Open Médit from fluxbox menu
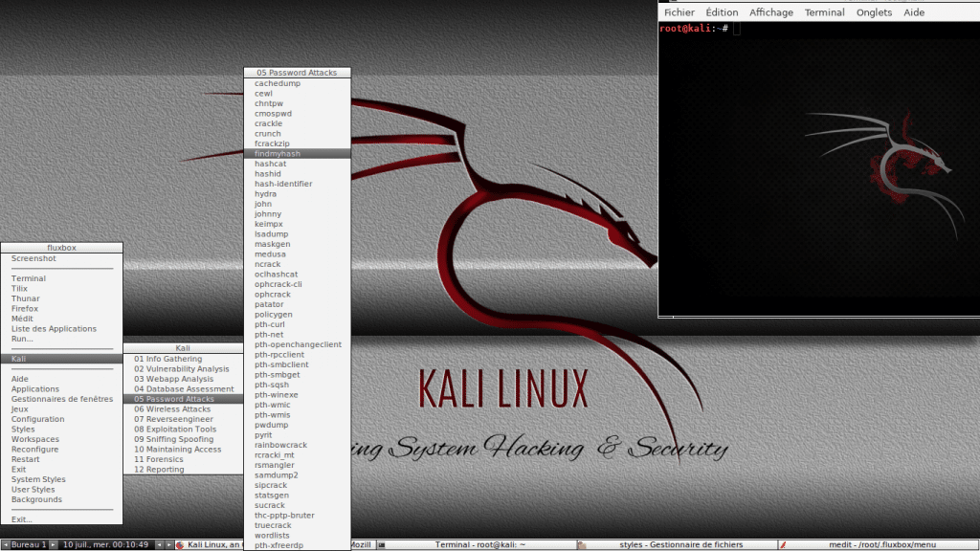 (x=61, y=319)
